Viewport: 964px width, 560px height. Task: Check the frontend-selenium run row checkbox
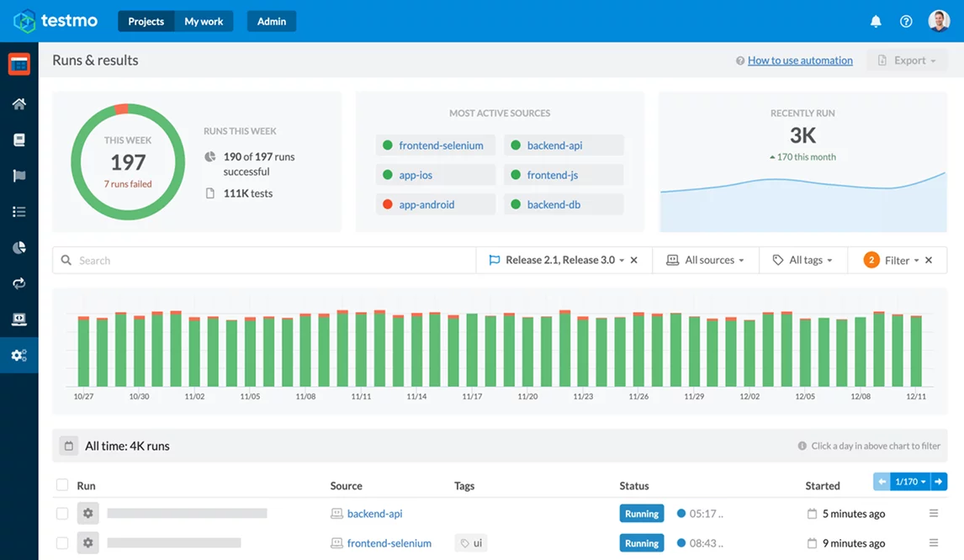(61, 542)
